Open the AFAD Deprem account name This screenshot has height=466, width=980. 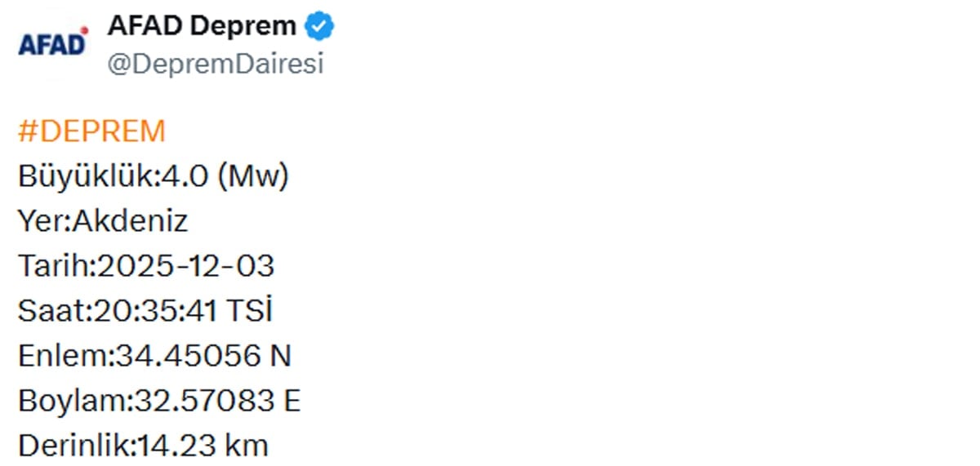202,26
